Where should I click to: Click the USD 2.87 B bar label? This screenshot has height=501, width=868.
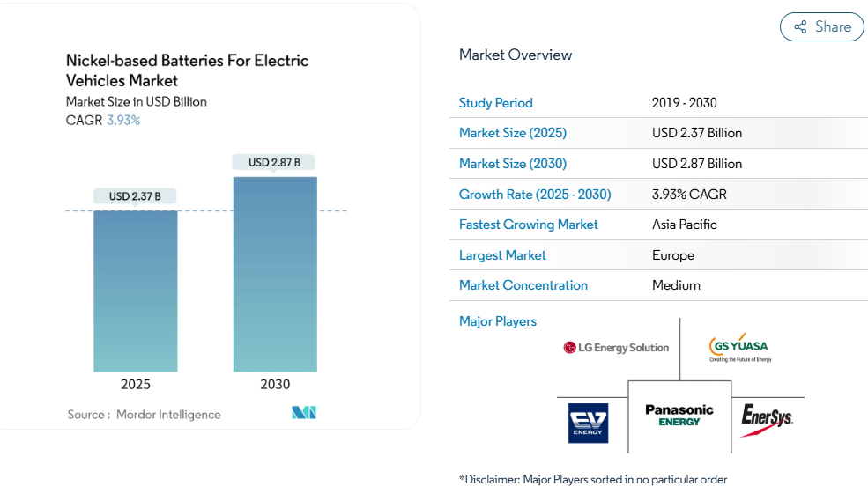[274, 162]
